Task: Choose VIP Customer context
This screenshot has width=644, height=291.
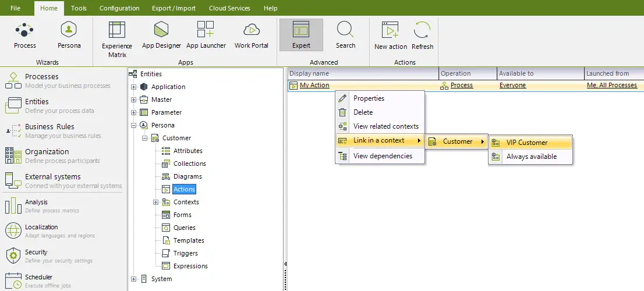Action: [x=530, y=143]
